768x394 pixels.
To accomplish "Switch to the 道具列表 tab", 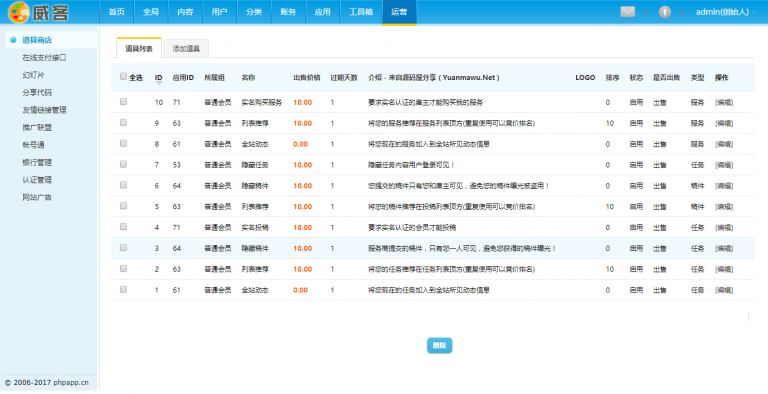I will pos(139,48).
